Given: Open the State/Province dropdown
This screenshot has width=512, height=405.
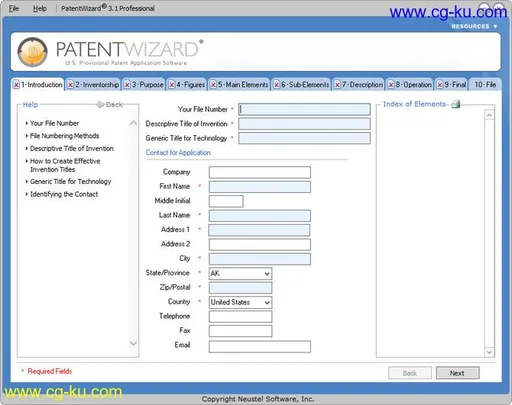Looking at the screenshot, I should click(x=240, y=273).
